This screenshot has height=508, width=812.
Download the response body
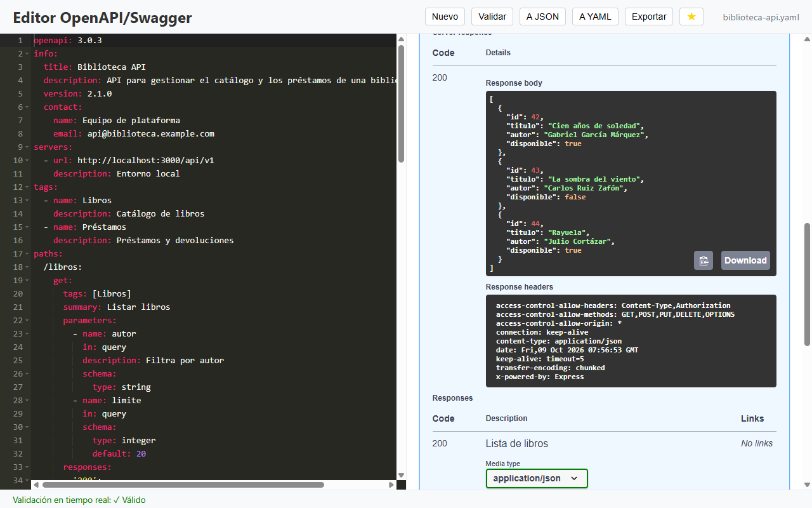point(745,260)
